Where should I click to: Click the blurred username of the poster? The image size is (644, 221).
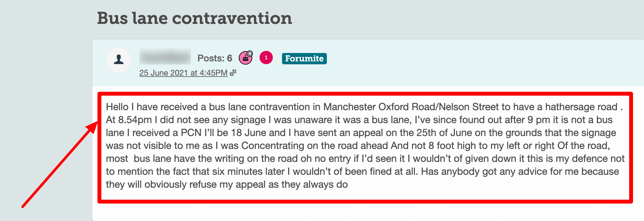[x=165, y=58]
